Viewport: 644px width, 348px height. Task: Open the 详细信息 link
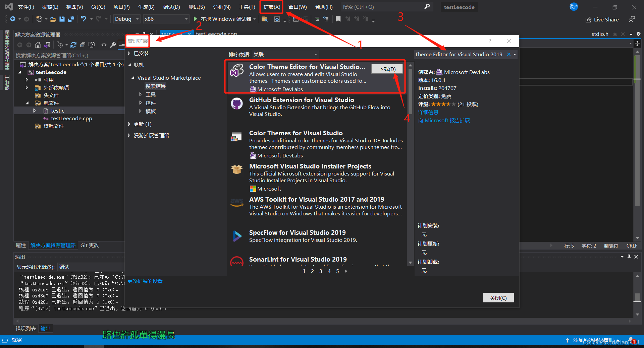click(x=428, y=113)
